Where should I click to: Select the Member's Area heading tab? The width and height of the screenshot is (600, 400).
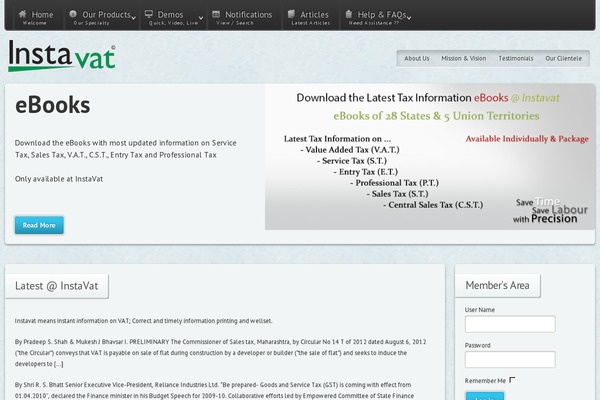pyautogui.click(x=497, y=285)
